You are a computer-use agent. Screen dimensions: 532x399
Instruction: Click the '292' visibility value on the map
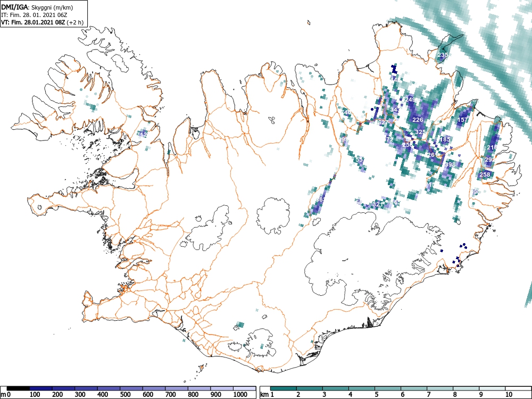point(490,160)
